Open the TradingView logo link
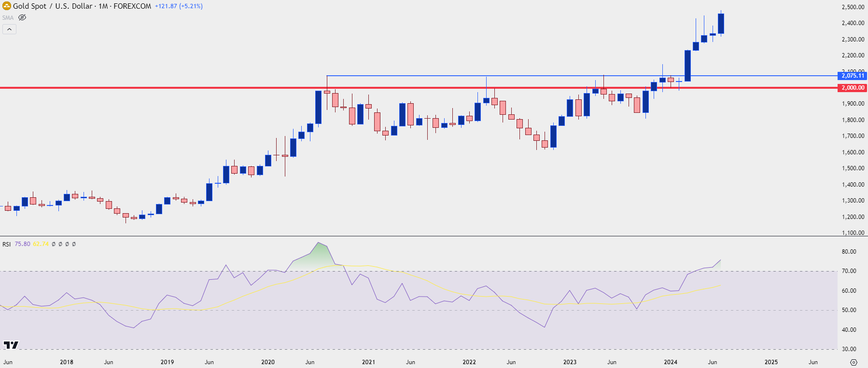Image resolution: width=868 pixels, height=368 pixels. click(11, 344)
